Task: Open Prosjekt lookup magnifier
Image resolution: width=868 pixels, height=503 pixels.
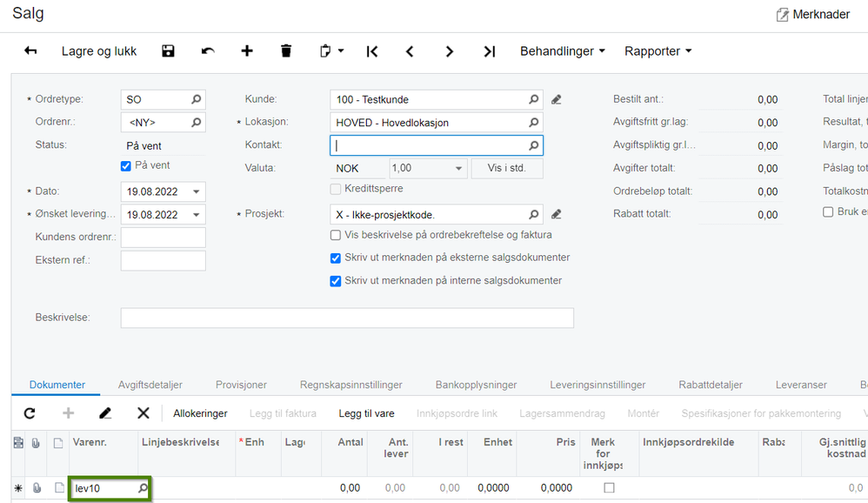Action: (x=533, y=214)
